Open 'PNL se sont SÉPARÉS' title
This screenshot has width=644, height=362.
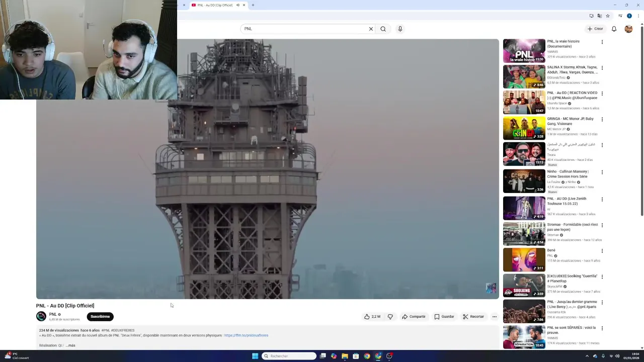click(x=572, y=330)
